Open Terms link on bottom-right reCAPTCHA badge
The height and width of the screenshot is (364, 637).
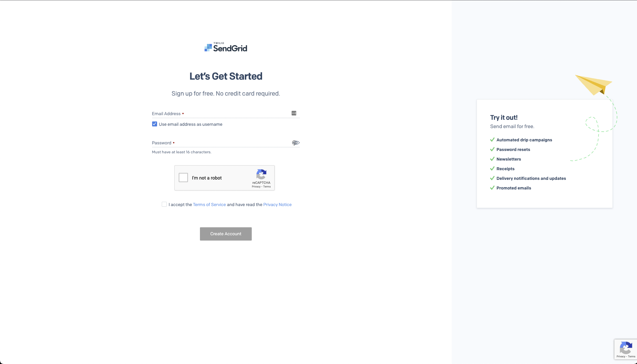click(631, 357)
